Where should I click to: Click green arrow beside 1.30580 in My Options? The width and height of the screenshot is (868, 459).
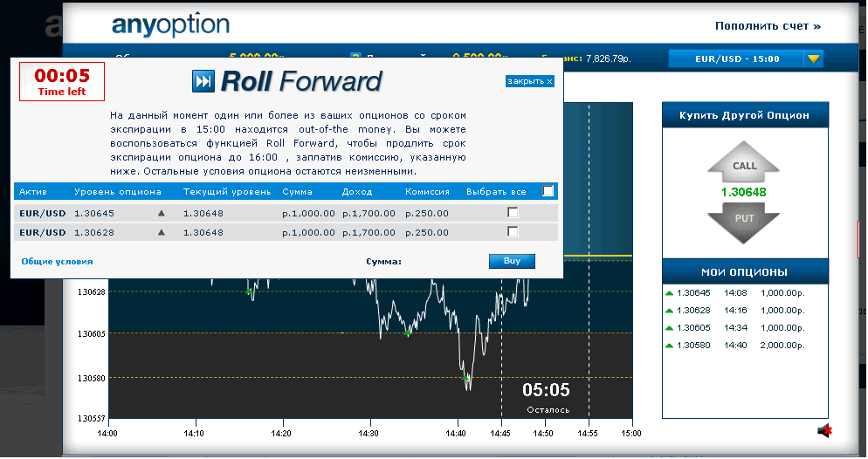(669, 346)
